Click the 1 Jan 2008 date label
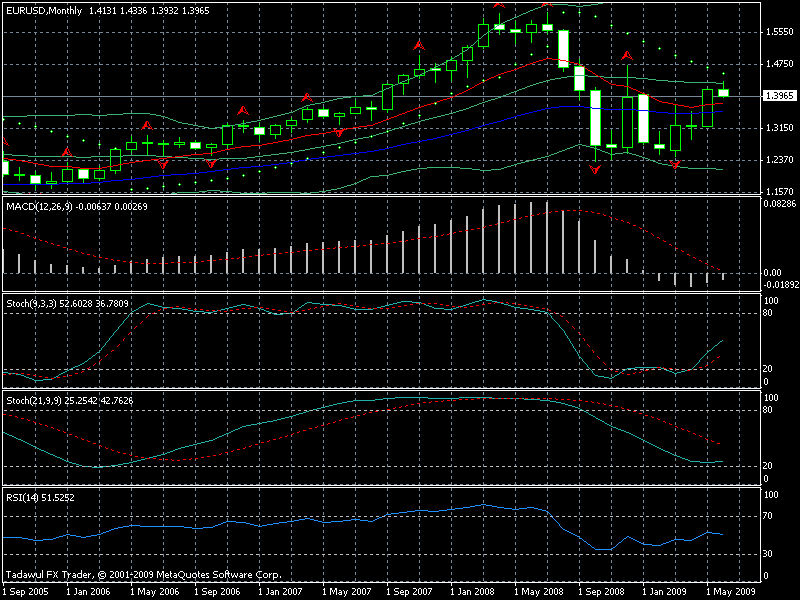 point(472,592)
